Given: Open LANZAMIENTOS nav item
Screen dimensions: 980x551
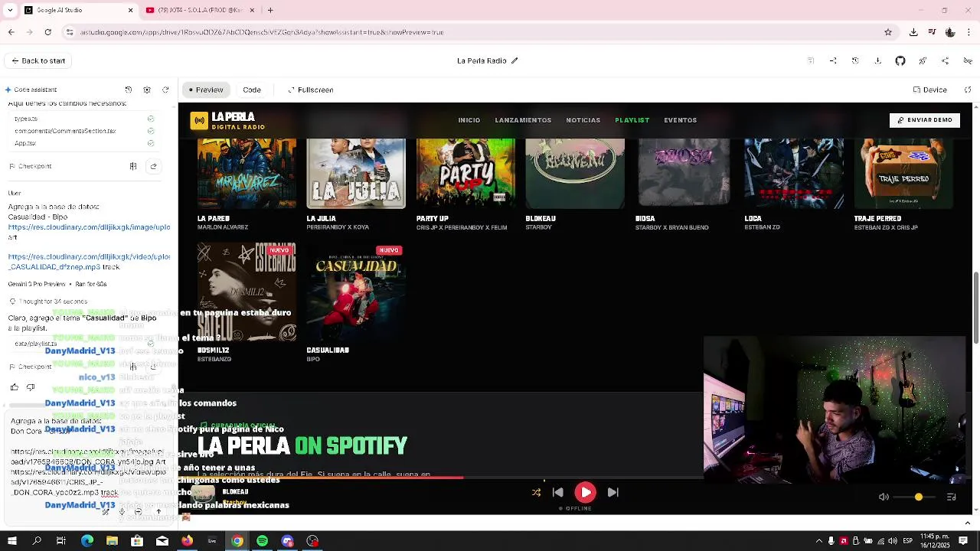Looking at the screenshot, I should pos(523,120).
